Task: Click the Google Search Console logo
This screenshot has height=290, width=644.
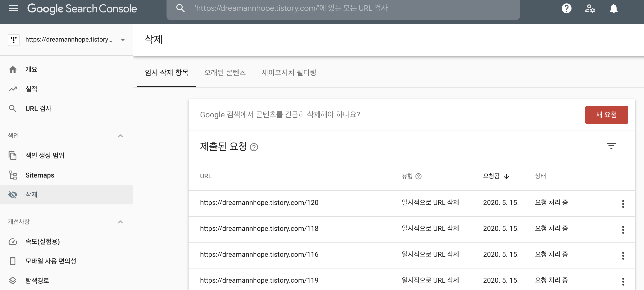Action: coord(82,9)
